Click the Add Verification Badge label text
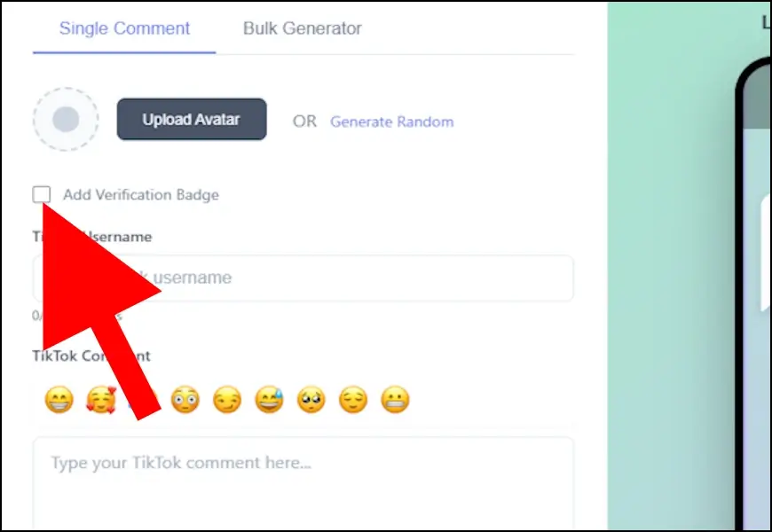This screenshot has width=772, height=532. [141, 195]
